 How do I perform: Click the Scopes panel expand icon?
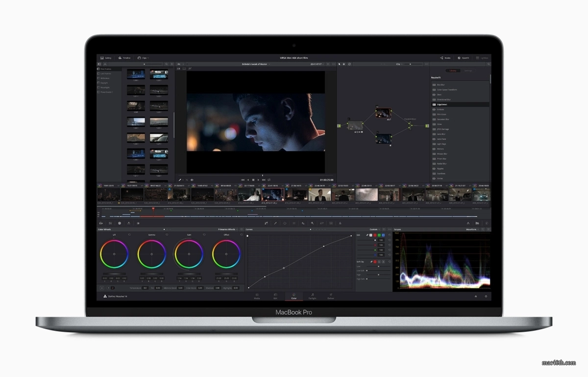point(488,229)
